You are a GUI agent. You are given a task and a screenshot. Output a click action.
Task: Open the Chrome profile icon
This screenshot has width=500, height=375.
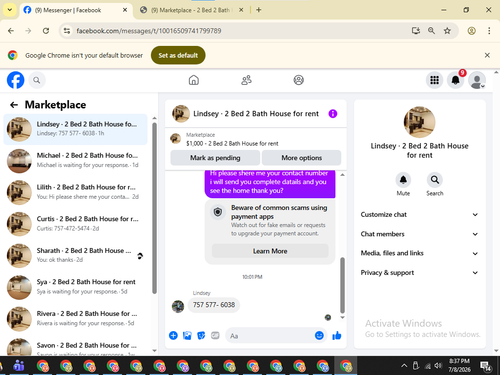[471, 31]
